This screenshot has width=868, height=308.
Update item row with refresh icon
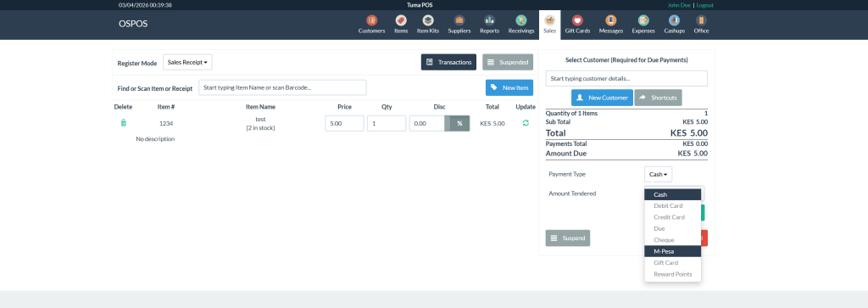pyautogui.click(x=526, y=123)
